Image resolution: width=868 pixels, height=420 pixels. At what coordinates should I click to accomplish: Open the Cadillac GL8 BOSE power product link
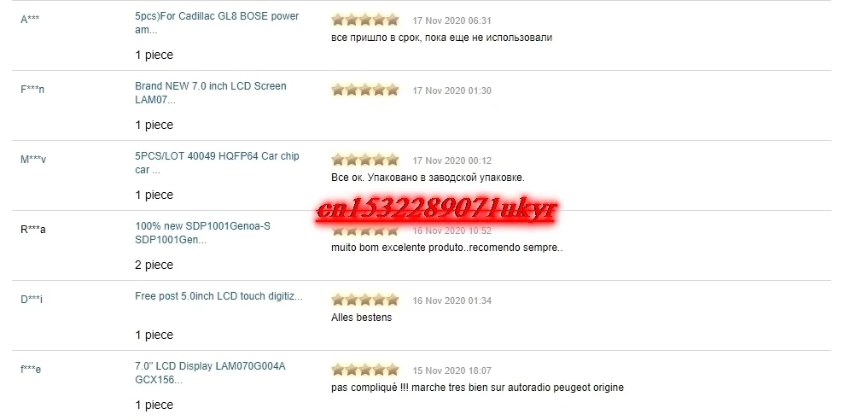(x=217, y=23)
